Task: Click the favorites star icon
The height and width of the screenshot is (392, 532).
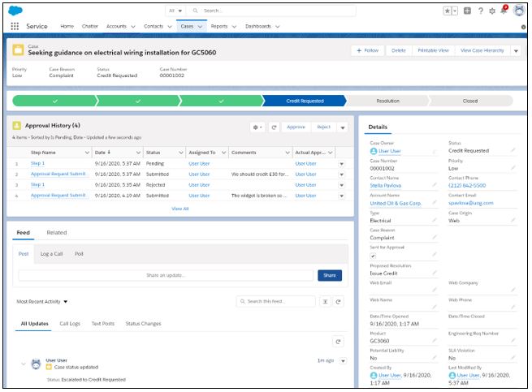Action: click(x=448, y=11)
